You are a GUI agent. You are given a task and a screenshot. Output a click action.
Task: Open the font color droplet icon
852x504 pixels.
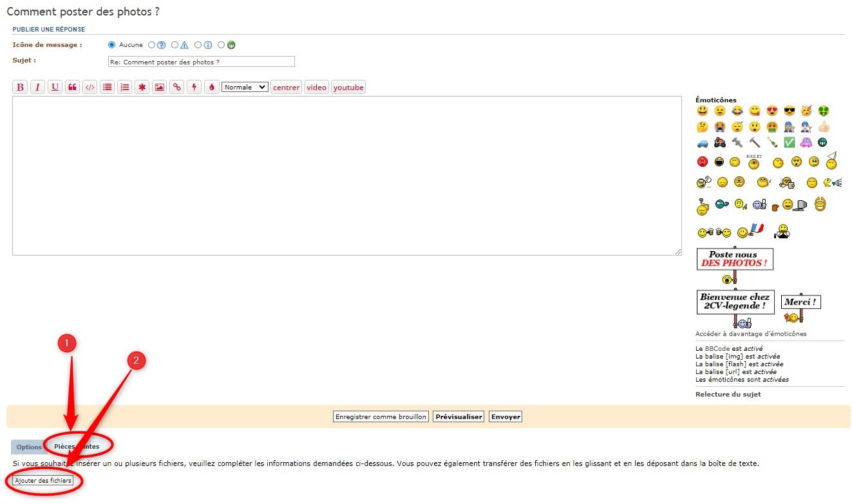click(211, 88)
